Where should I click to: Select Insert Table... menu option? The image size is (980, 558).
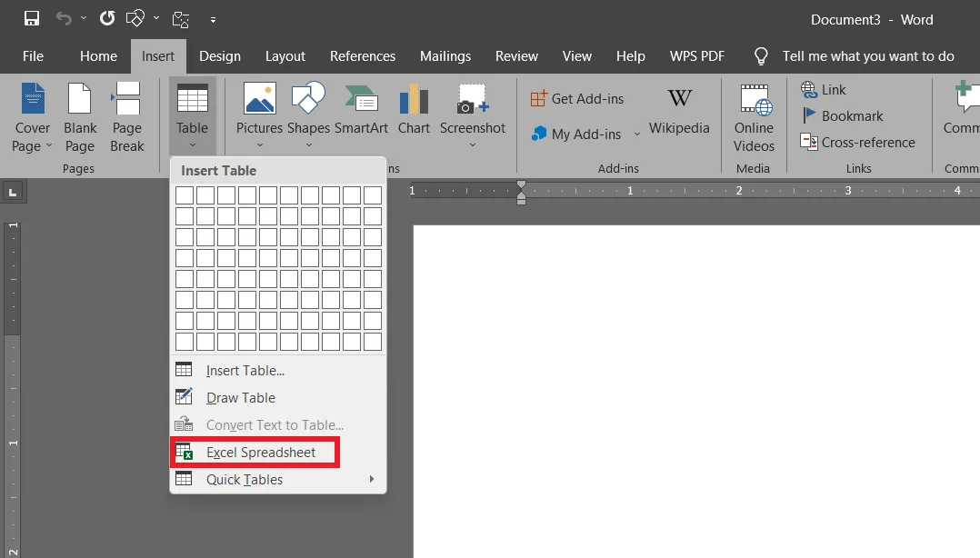pyautogui.click(x=278, y=371)
